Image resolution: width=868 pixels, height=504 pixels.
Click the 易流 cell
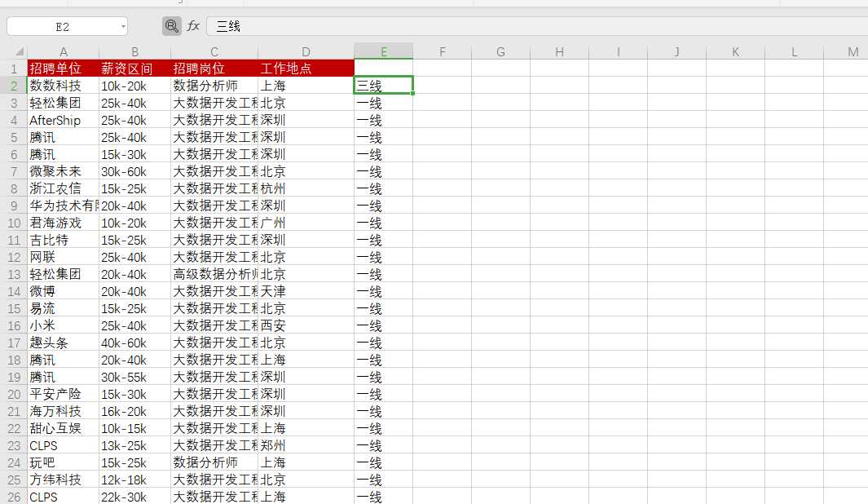64,308
